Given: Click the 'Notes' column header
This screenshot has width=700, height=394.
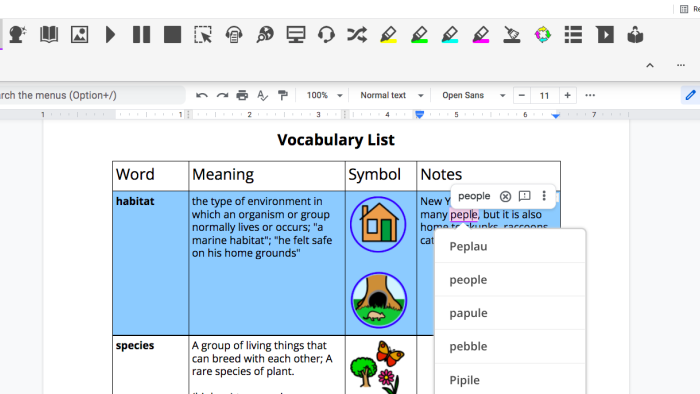Looking at the screenshot, I should point(441,174).
